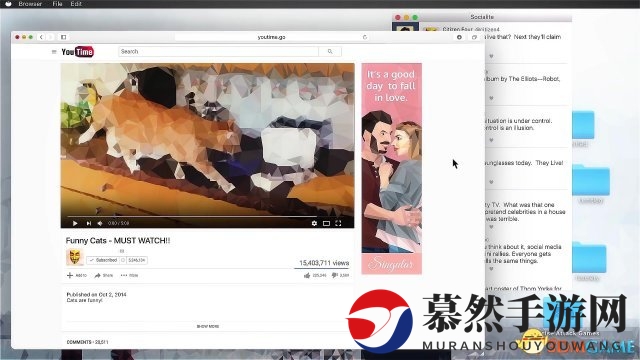
Task: Click the 15,403,711 views counter
Action: (324, 263)
